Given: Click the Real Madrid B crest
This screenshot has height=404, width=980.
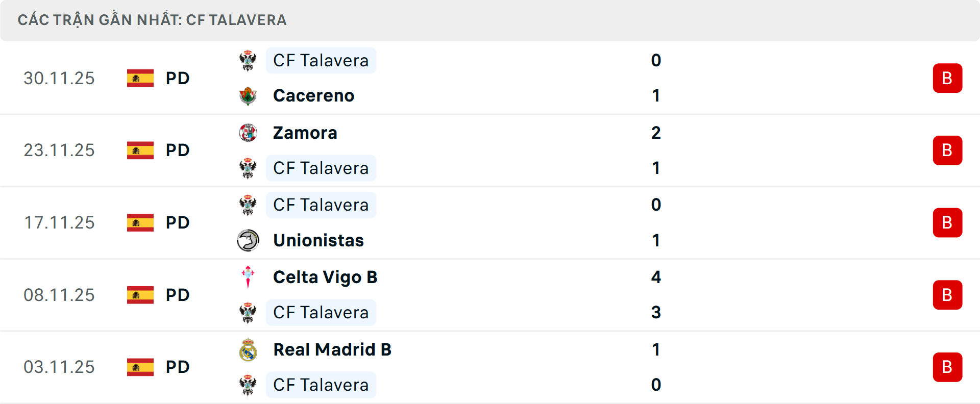Looking at the screenshot, I should coord(248,349).
